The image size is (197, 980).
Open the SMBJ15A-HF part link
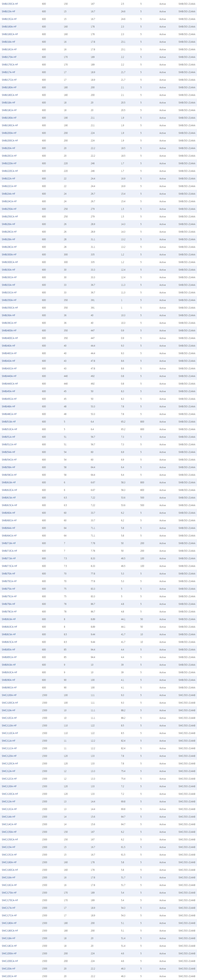click(x=8, y=11)
